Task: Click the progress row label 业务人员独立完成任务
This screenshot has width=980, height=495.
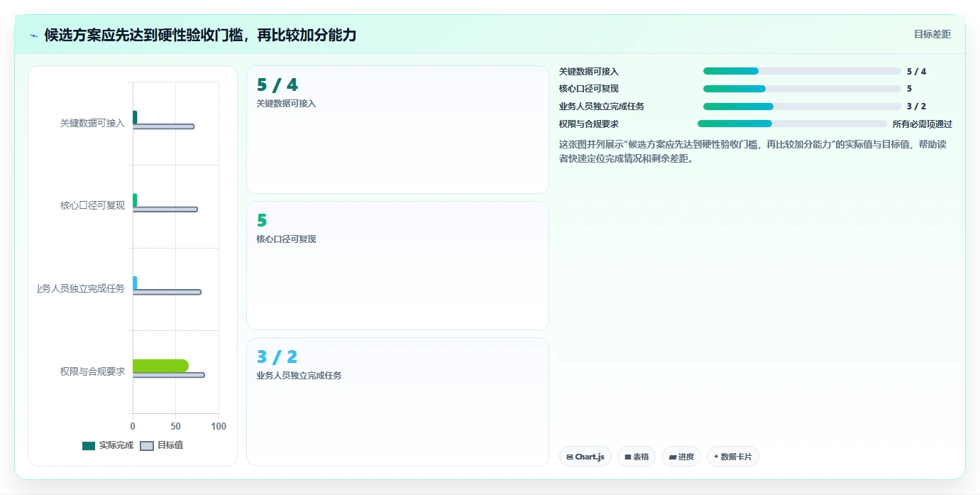Action: pyautogui.click(x=602, y=107)
